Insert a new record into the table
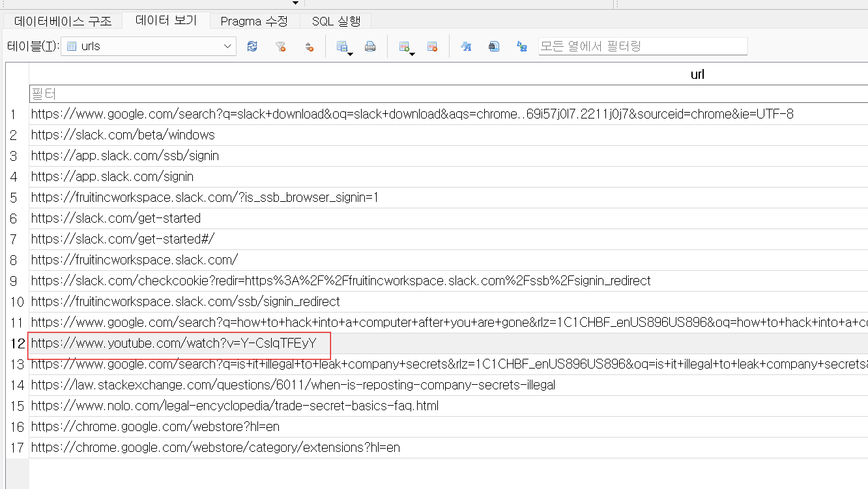Viewport: 868px width, 489px height. click(x=404, y=46)
